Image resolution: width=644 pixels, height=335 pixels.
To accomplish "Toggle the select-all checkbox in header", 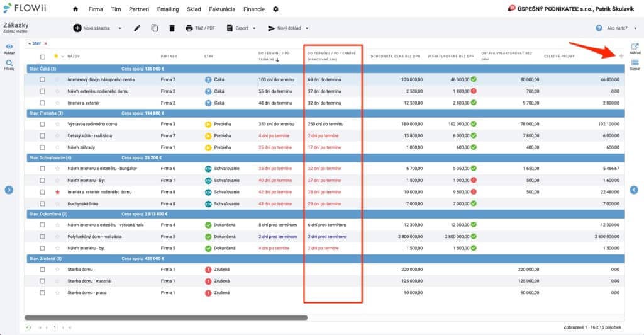I will click(x=42, y=57).
